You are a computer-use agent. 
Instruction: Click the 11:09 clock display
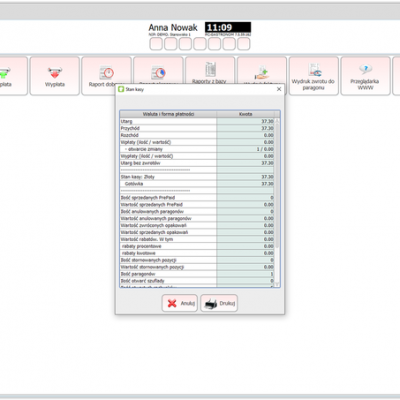[x=228, y=27]
